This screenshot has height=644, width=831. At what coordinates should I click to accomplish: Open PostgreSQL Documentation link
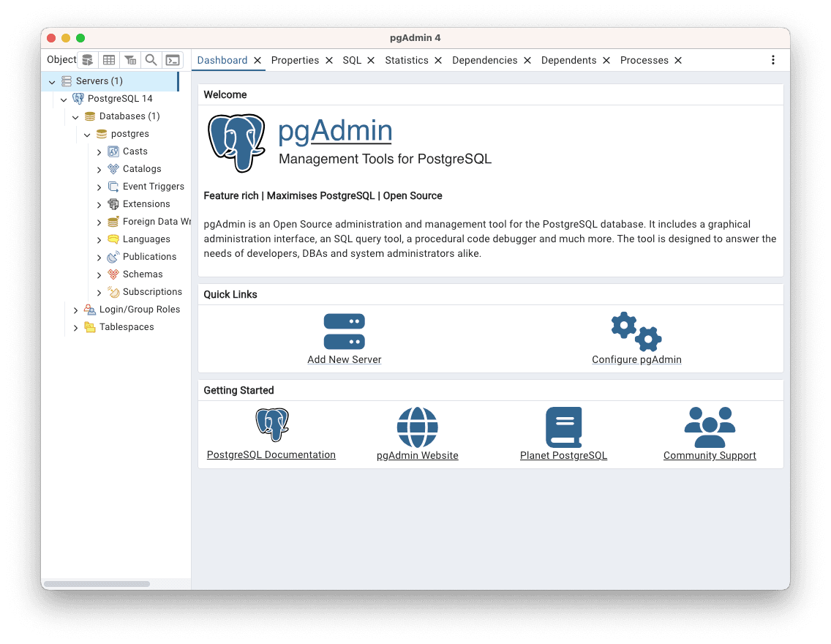pyautogui.click(x=271, y=454)
